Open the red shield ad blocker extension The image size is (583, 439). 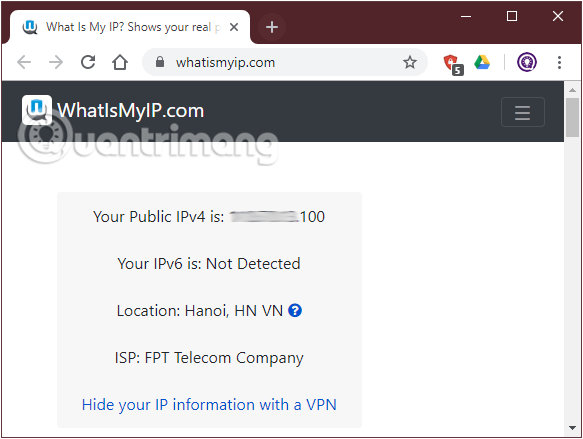[x=453, y=64]
